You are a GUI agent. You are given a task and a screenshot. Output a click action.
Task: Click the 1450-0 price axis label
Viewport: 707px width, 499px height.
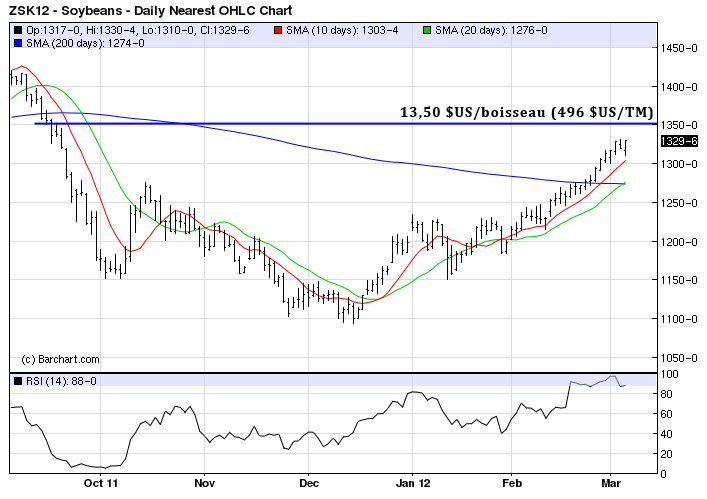click(677, 48)
